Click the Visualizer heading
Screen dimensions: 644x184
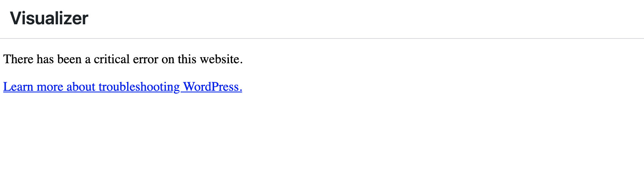tap(49, 18)
